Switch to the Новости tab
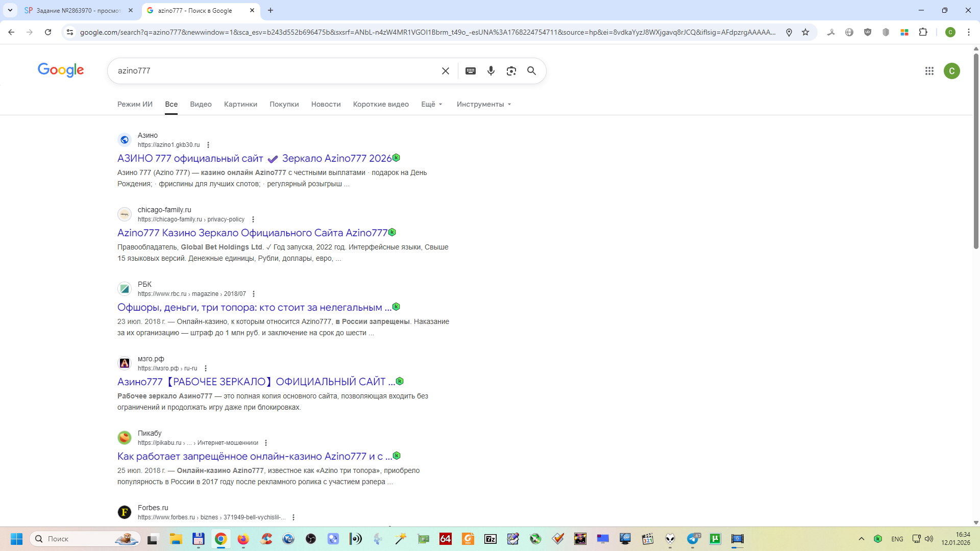This screenshot has height=551, width=980. [x=326, y=104]
